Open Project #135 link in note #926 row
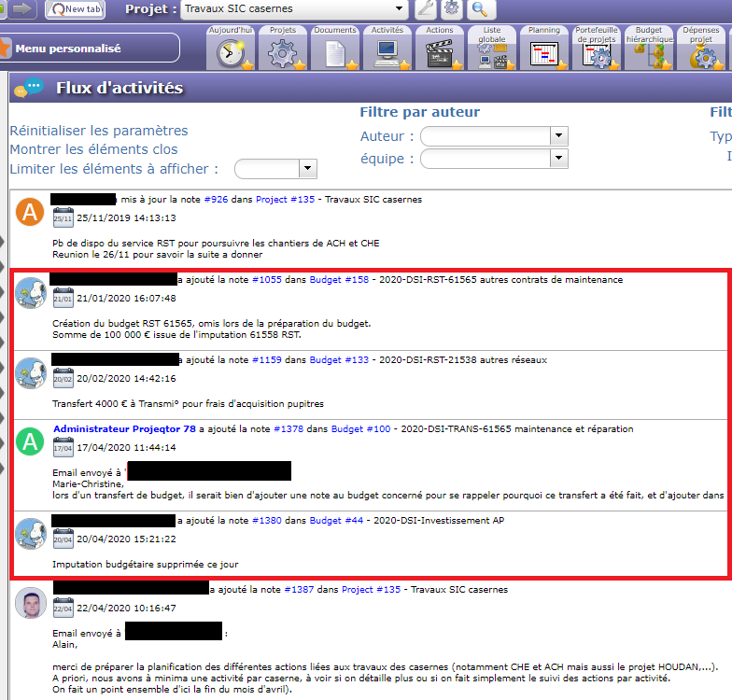 pyautogui.click(x=286, y=200)
